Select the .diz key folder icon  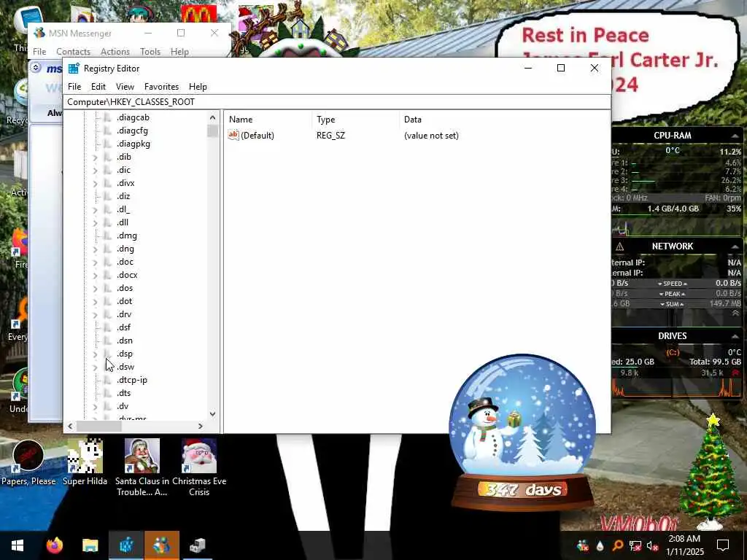(x=108, y=196)
